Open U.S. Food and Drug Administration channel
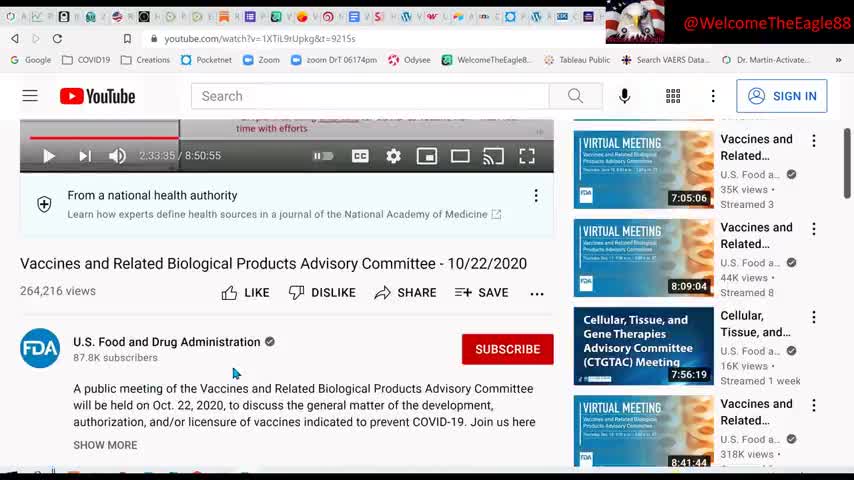 (167, 342)
